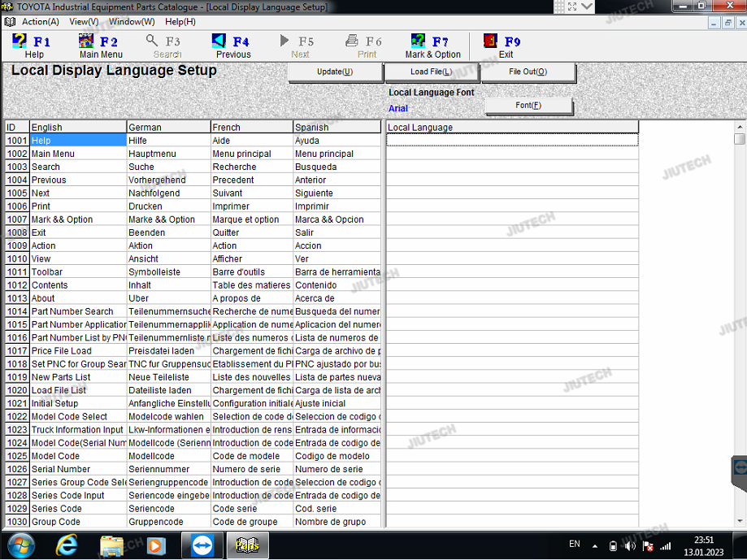Show hidden tray icons arrow

(595, 546)
